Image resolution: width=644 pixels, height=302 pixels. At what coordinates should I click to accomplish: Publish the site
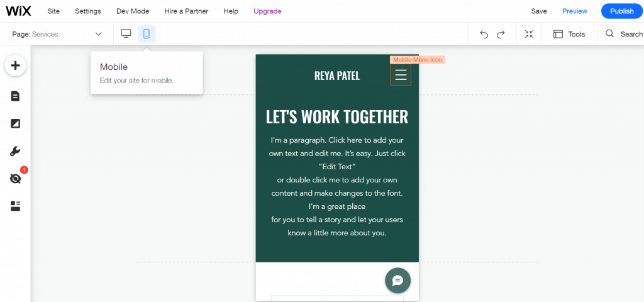tap(622, 11)
